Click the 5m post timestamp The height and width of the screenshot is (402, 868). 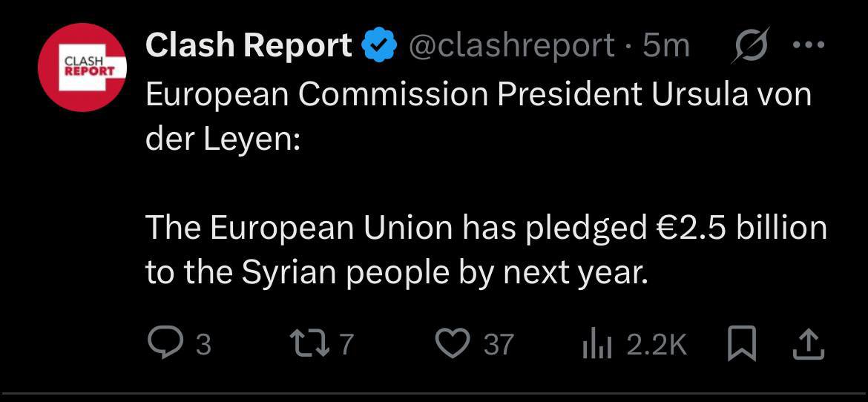coord(665,47)
